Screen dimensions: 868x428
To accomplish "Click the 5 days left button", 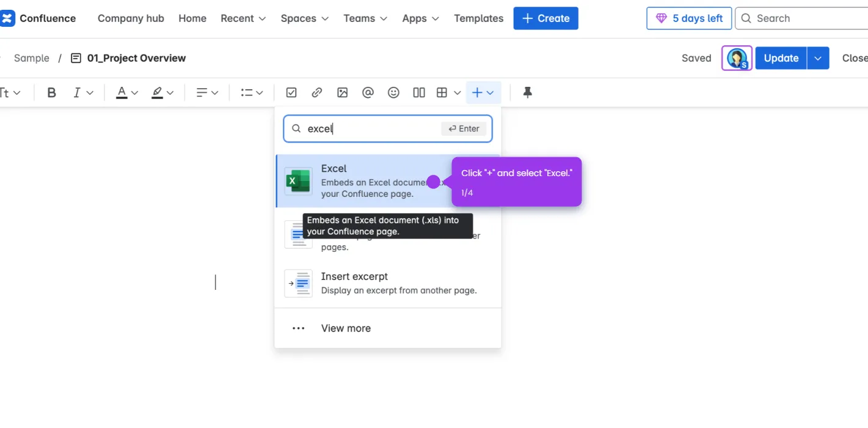I will pos(689,18).
